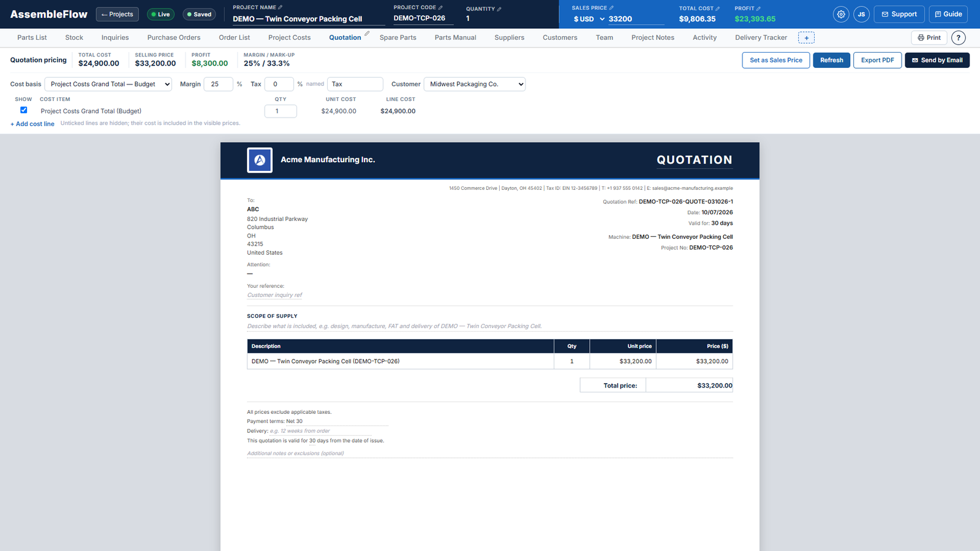Add cost line link
The height and width of the screenshot is (551, 980).
tap(32, 124)
